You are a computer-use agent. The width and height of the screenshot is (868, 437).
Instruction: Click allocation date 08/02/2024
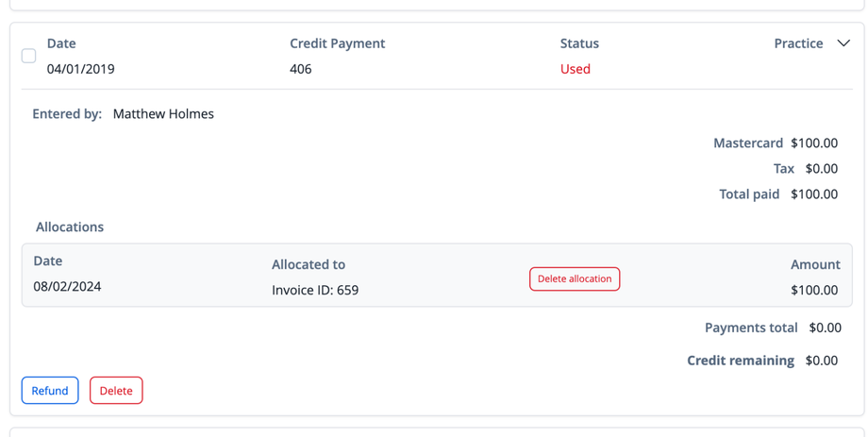(x=67, y=287)
